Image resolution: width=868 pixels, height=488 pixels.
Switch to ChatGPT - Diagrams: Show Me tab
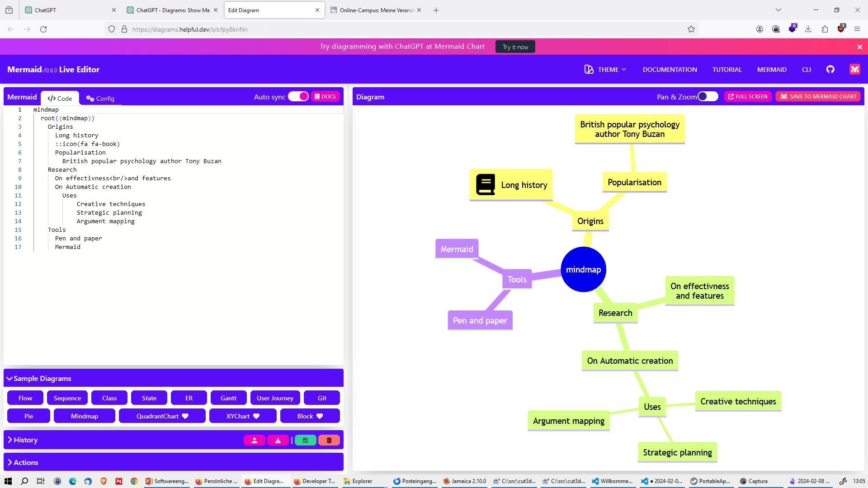tap(173, 10)
